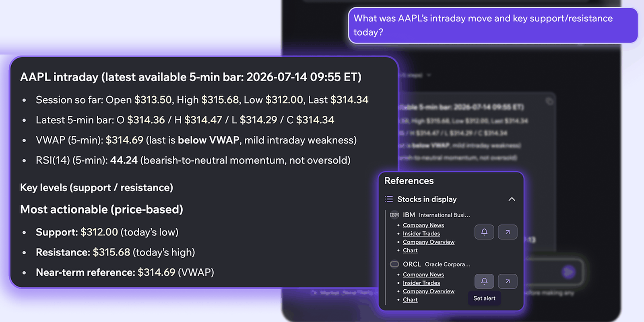This screenshot has height=322, width=644.
Task: Open the IBM Chart link
Action: [x=410, y=251]
